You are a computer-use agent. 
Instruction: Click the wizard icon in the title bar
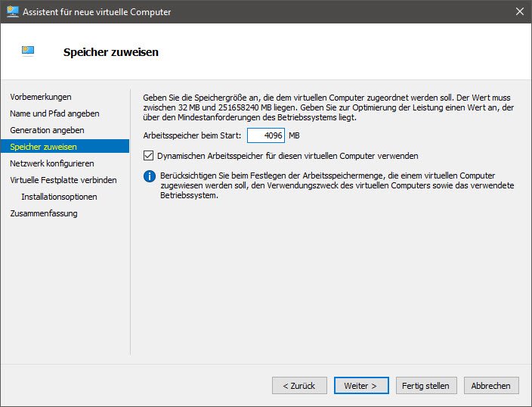click(x=12, y=12)
